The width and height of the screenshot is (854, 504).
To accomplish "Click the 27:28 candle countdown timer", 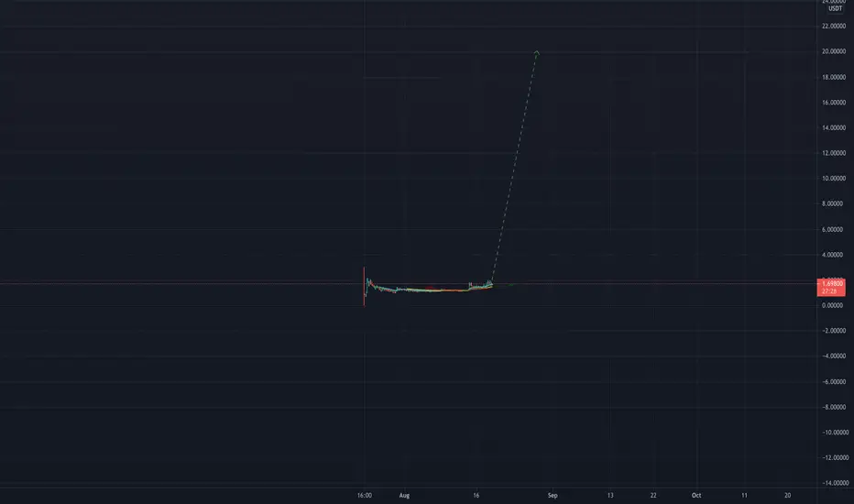I will pyautogui.click(x=829, y=291).
